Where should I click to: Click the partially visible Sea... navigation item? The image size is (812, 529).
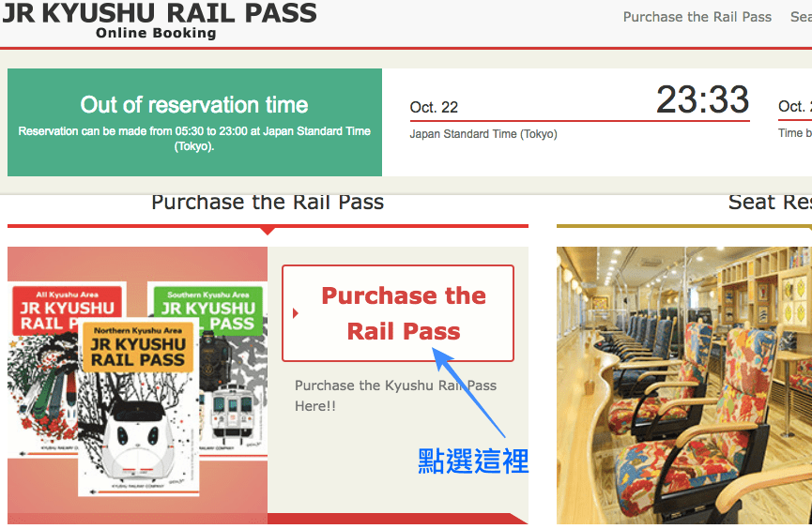(801, 17)
